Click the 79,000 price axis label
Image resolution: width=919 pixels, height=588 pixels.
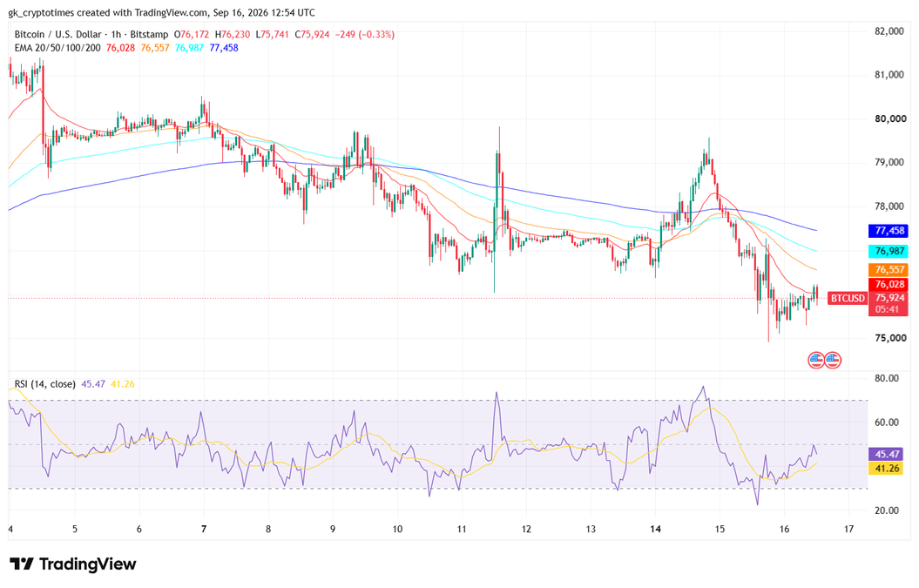[x=889, y=162]
